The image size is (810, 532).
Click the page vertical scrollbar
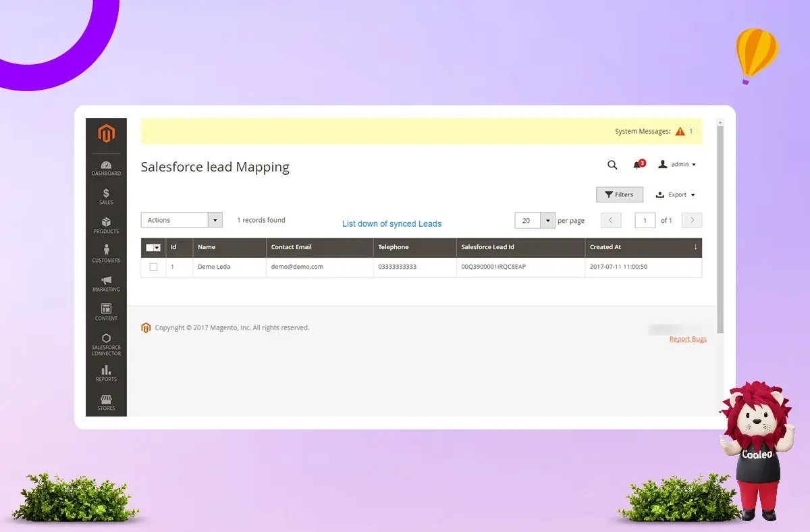pyautogui.click(x=720, y=230)
